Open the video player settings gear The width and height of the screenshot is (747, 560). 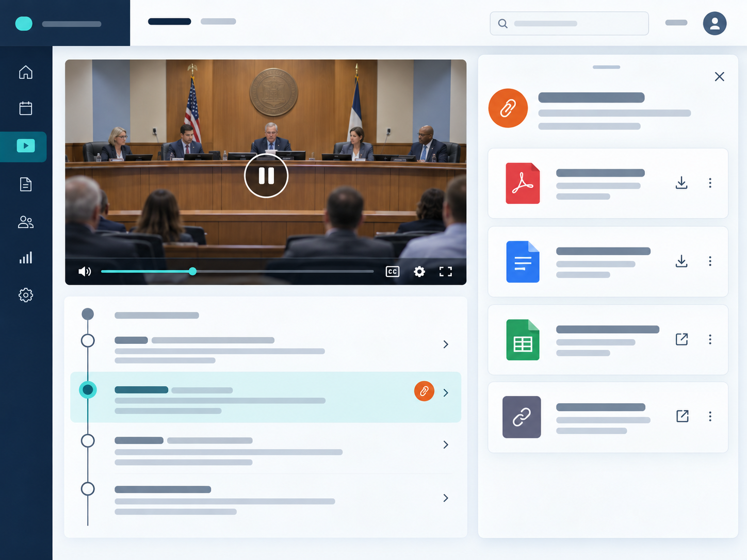[x=419, y=272]
